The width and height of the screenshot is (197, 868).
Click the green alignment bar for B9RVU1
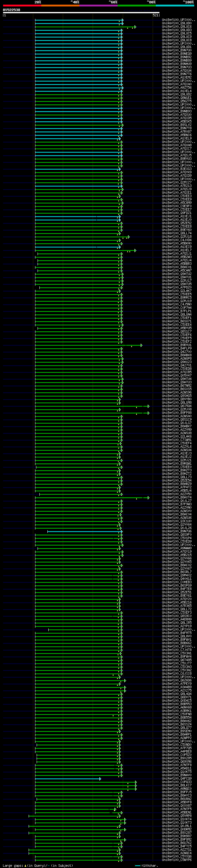(x=89, y=345)
